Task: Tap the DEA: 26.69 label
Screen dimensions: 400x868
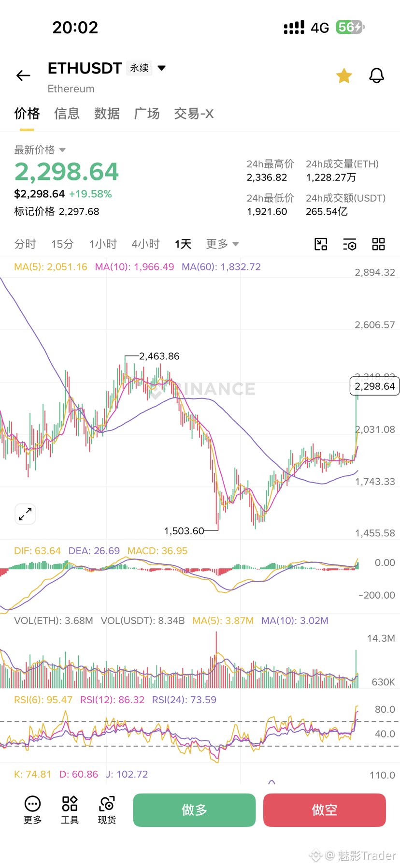Action: [94, 551]
